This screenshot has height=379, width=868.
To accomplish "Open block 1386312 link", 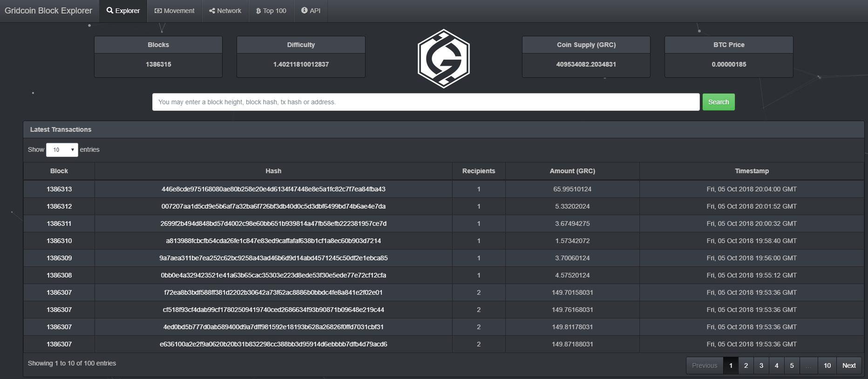I will (59, 206).
